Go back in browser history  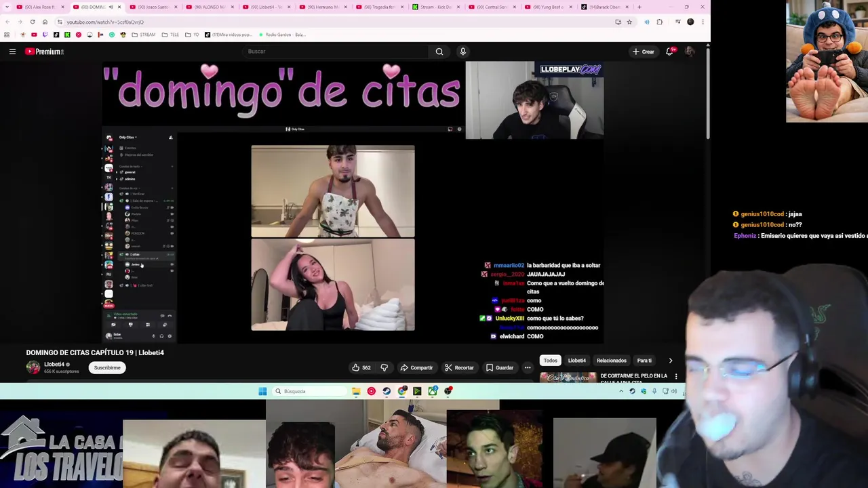point(7,22)
